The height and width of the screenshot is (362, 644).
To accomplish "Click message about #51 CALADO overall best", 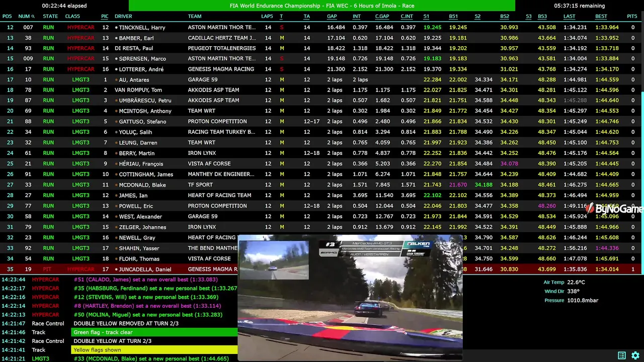I will (145, 280).
